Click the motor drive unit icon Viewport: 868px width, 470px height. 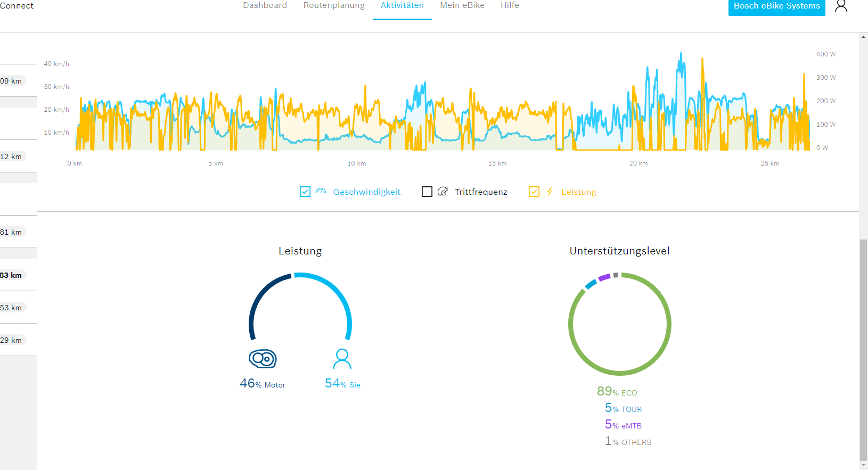pyautogui.click(x=263, y=359)
